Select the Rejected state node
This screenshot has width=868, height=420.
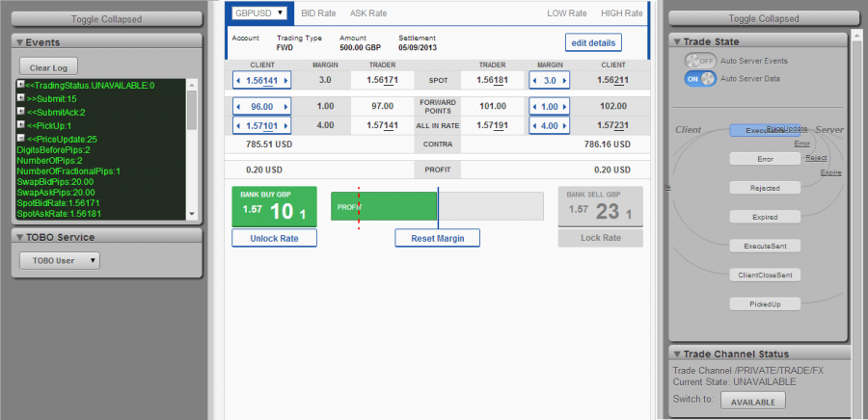[x=765, y=189]
